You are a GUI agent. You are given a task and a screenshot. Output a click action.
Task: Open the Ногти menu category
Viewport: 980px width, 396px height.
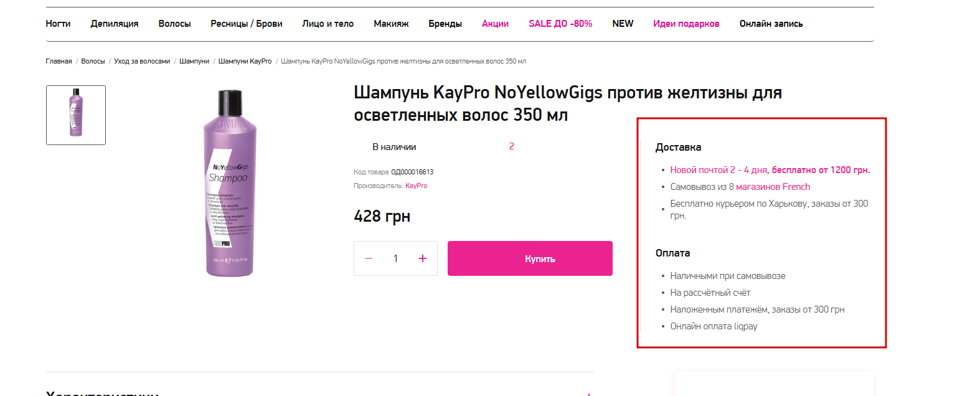tap(58, 24)
